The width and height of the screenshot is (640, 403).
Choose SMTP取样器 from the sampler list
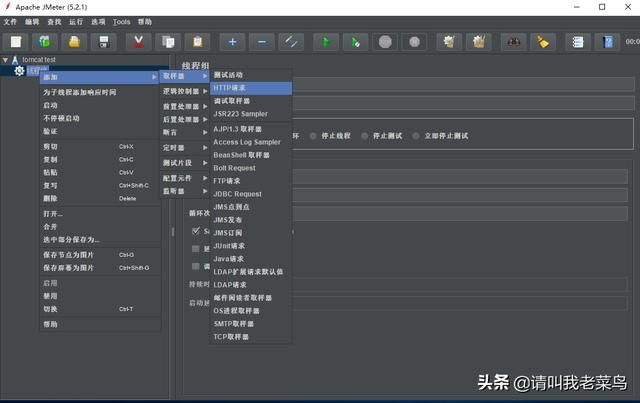click(x=251, y=324)
